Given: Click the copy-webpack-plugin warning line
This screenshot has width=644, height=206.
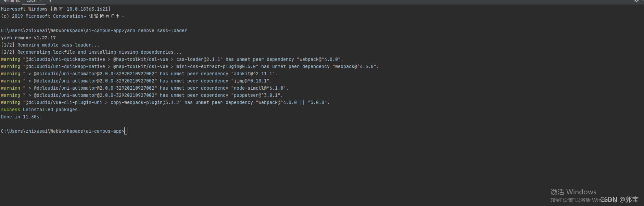Looking at the screenshot, I should (165, 103).
